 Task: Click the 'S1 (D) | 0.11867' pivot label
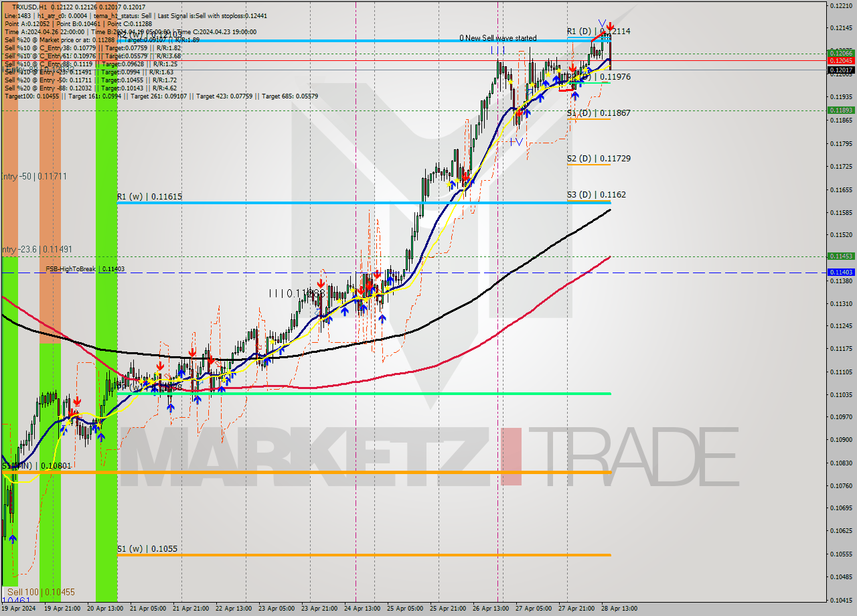[x=599, y=113]
